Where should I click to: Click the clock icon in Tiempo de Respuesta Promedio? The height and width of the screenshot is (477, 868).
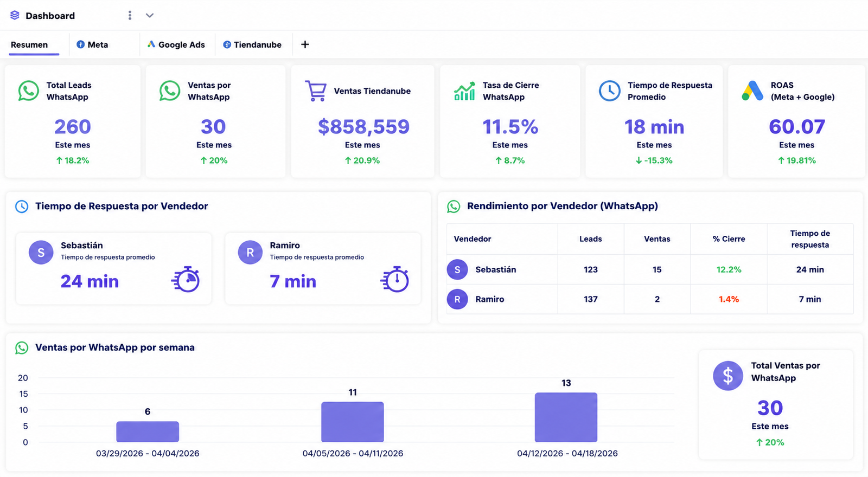(610, 91)
